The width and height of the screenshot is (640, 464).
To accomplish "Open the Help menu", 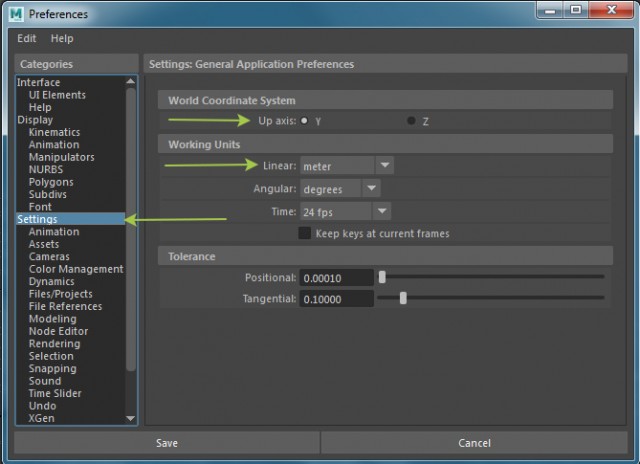I will 62,38.
